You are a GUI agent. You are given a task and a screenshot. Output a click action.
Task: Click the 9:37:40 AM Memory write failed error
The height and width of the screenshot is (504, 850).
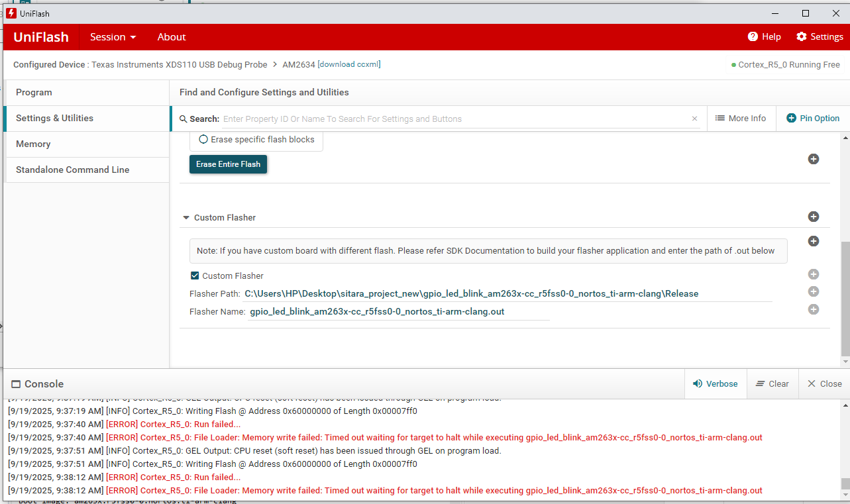click(385, 438)
